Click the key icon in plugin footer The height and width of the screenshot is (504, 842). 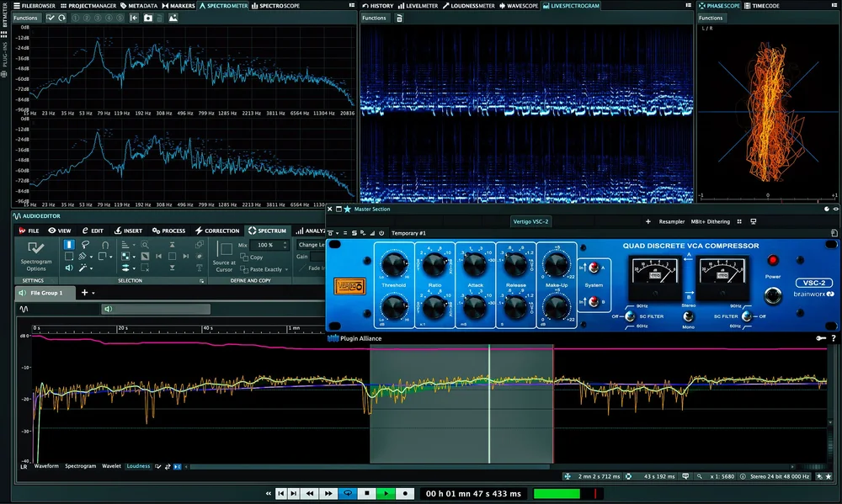click(820, 338)
